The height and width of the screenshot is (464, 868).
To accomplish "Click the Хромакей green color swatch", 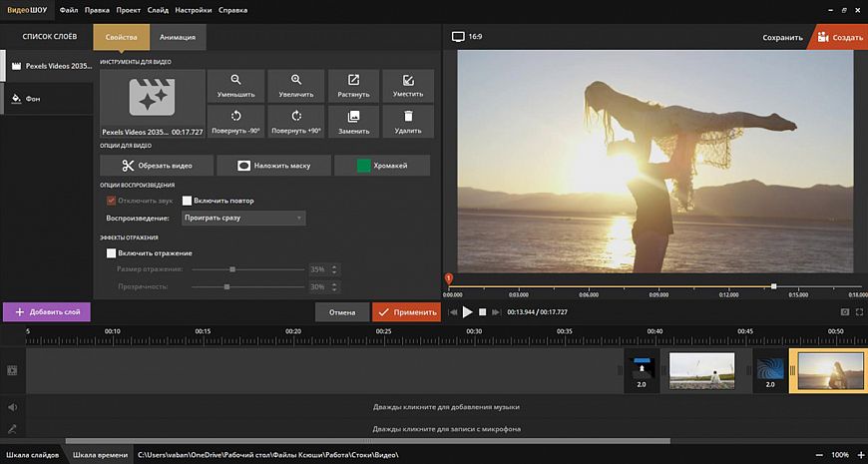I will coord(364,166).
